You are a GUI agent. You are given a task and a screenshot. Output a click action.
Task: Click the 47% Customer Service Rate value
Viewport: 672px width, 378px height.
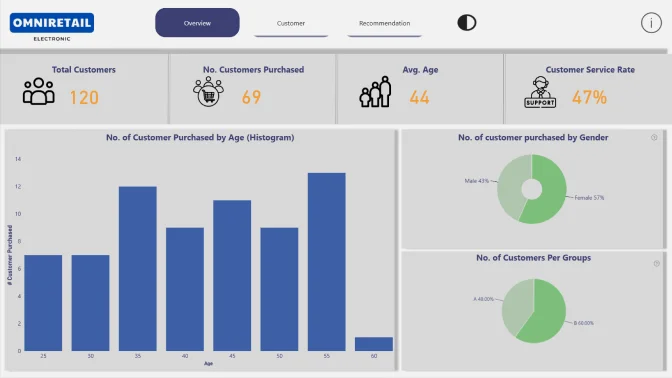[589, 97]
